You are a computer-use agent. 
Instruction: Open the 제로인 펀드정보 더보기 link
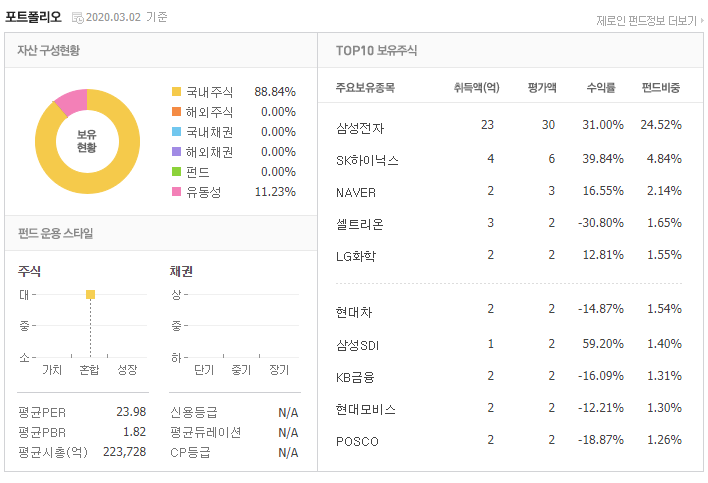[650, 21]
